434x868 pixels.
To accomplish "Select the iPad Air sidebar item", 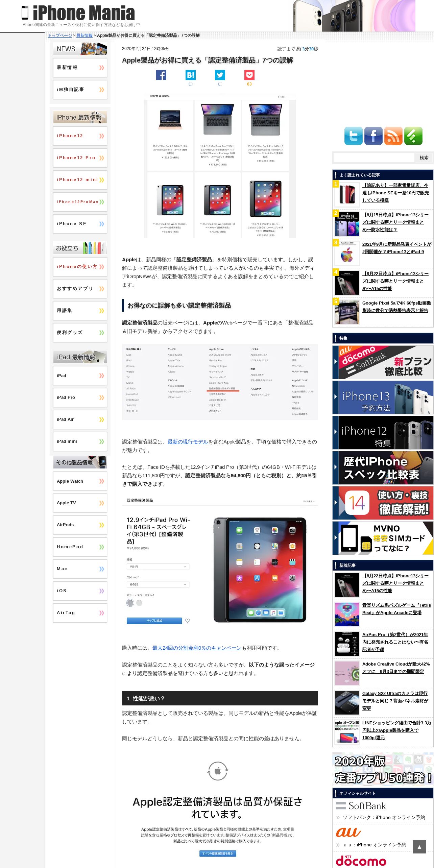I will [80, 419].
